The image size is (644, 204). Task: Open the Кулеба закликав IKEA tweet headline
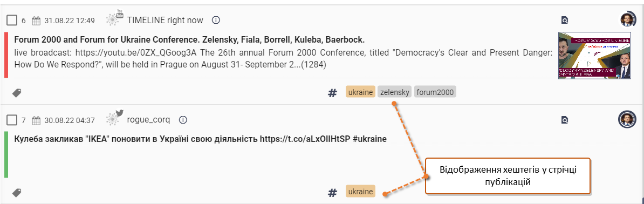(x=201, y=139)
